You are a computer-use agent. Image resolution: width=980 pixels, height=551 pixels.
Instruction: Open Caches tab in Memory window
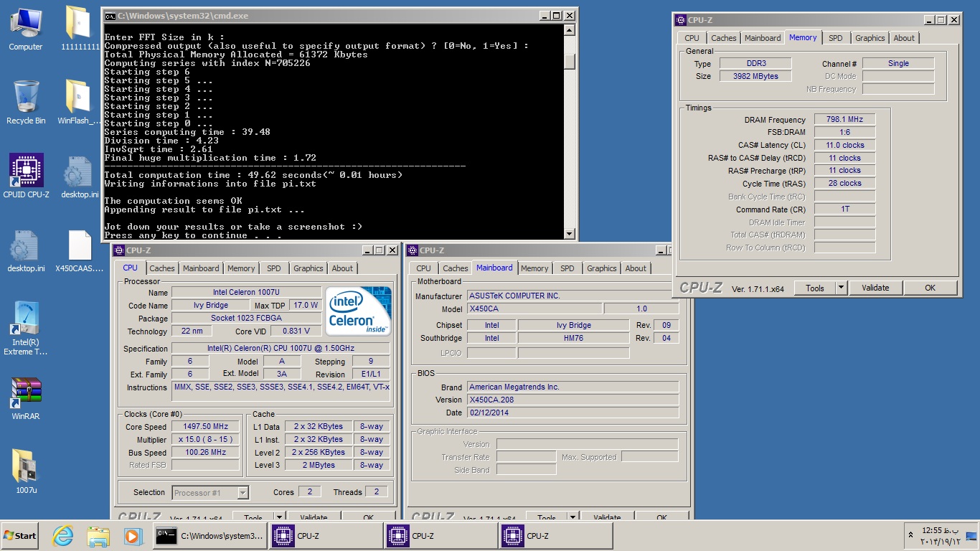724,38
